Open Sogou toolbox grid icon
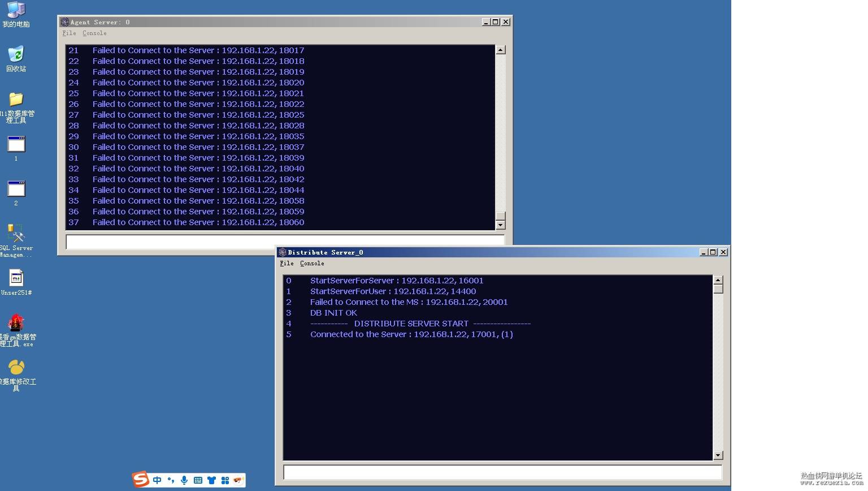868x491 pixels. [x=225, y=480]
